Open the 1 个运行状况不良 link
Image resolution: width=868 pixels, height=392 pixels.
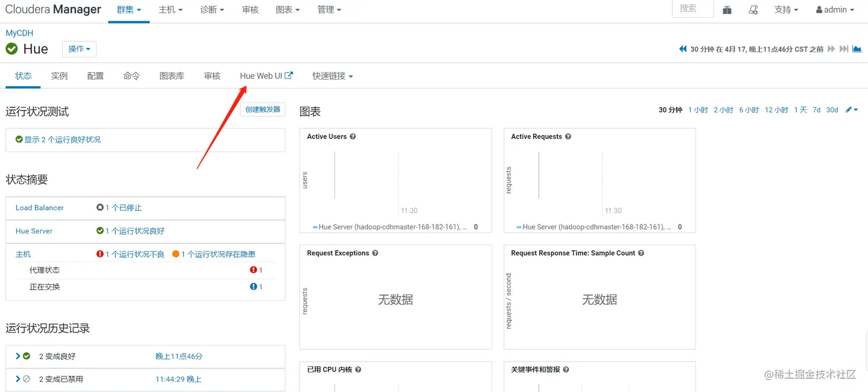tap(135, 254)
